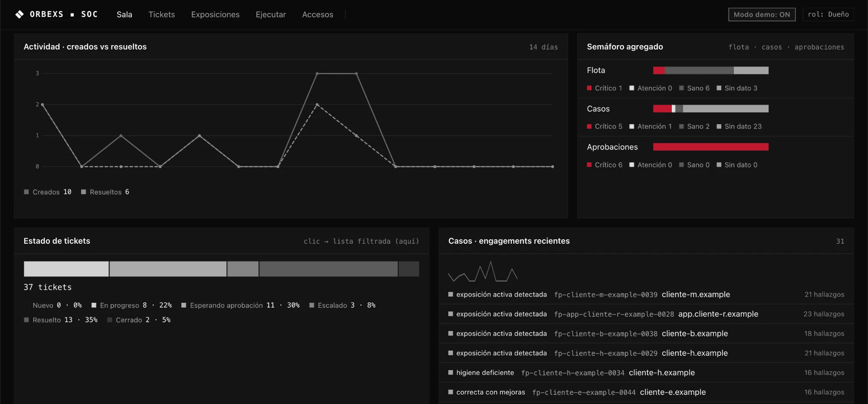Viewport: 868px width, 404px height.
Task: Go to the Exposiciones tab
Action: click(215, 14)
